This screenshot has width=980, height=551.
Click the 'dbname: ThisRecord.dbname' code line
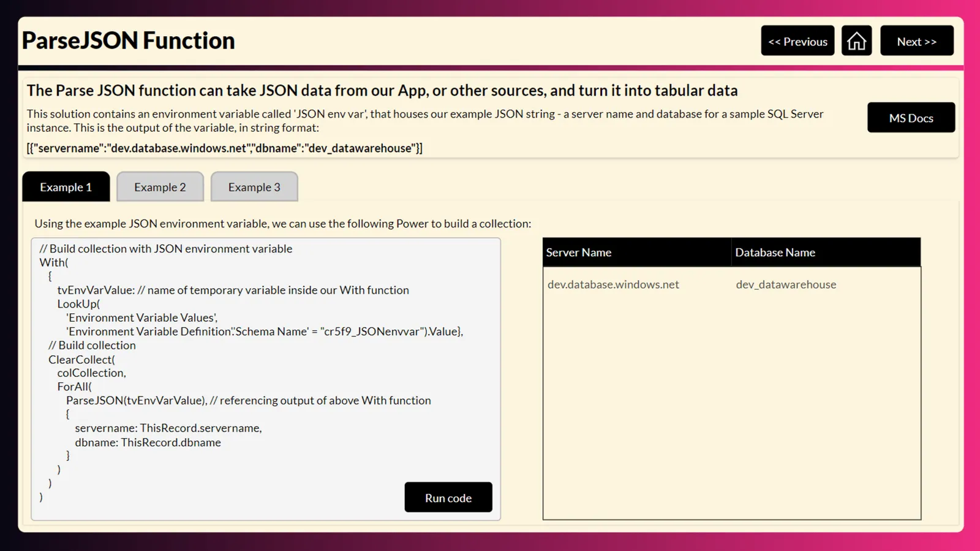coord(148,442)
